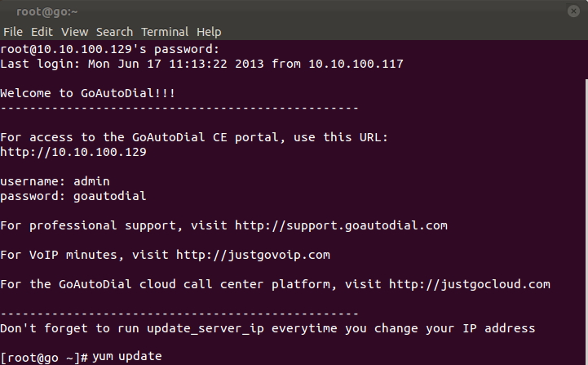The image size is (588, 365).
Task: Click the password goautodial text
Action: pyautogui.click(x=73, y=196)
